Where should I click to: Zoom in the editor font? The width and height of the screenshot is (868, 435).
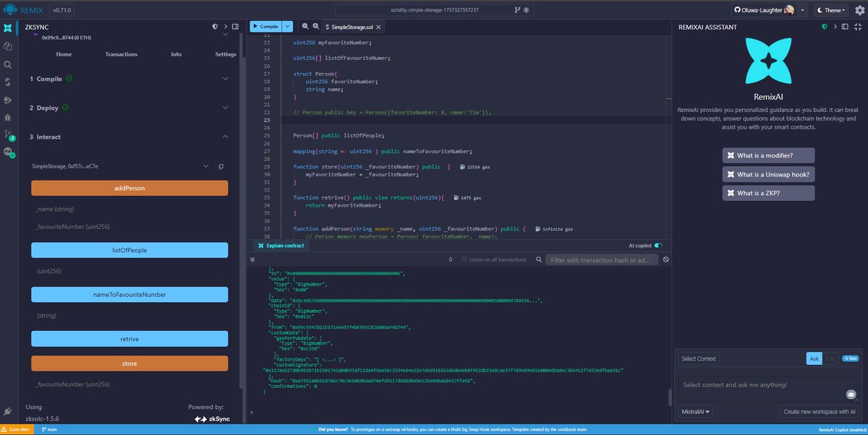click(318, 26)
